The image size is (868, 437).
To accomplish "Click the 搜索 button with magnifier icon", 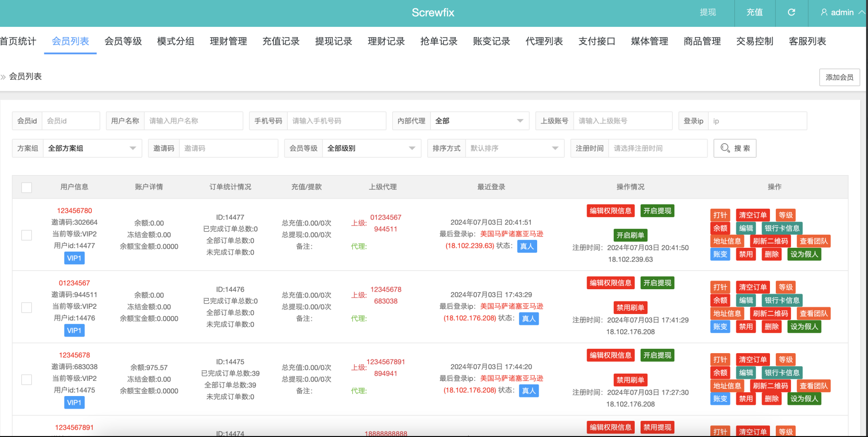I will click(x=735, y=148).
